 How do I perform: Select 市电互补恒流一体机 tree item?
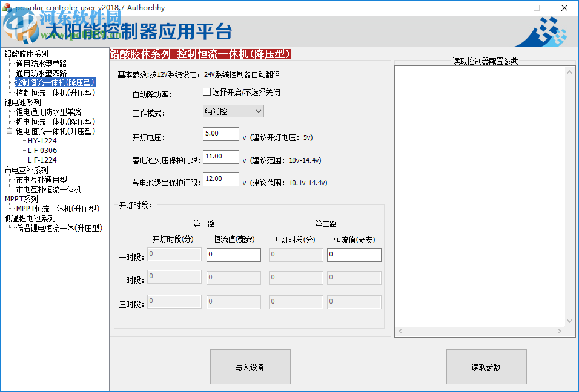click(x=48, y=189)
